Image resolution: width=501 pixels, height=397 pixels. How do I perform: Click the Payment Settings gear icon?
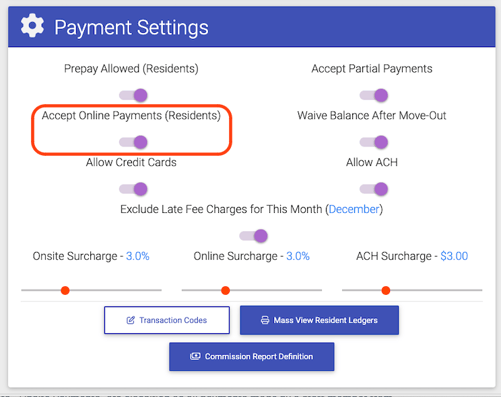click(x=32, y=26)
